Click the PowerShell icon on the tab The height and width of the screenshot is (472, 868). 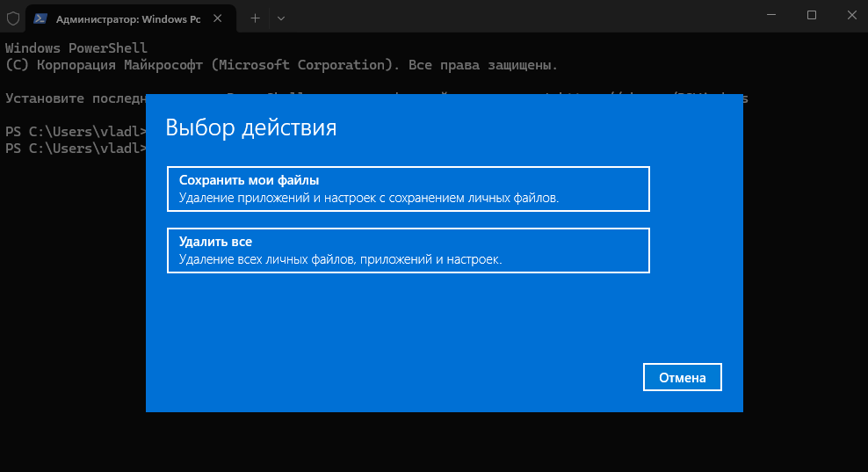tap(40, 18)
